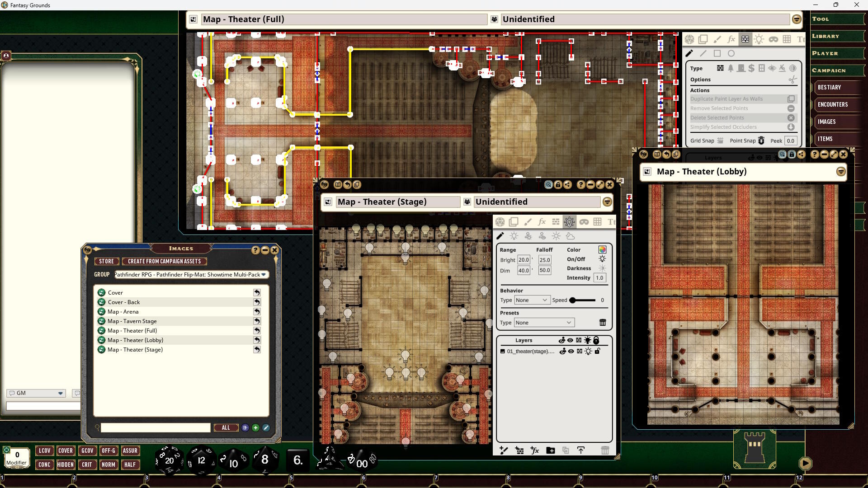This screenshot has height=488, width=868.
Task: Open the Theater (Stage) header menu button
Action: (x=607, y=202)
